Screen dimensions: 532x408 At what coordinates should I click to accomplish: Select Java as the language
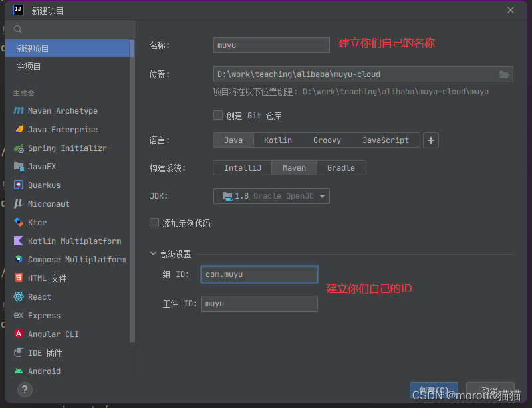(233, 140)
